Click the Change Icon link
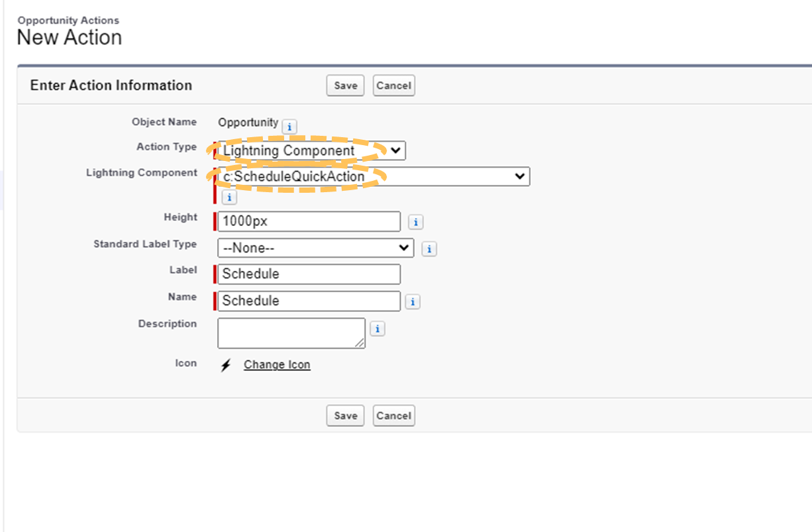This screenshot has width=812, height=532. 277,364
